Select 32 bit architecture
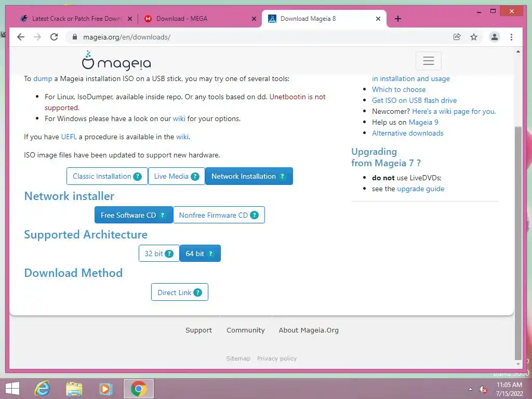 (159, 254)
